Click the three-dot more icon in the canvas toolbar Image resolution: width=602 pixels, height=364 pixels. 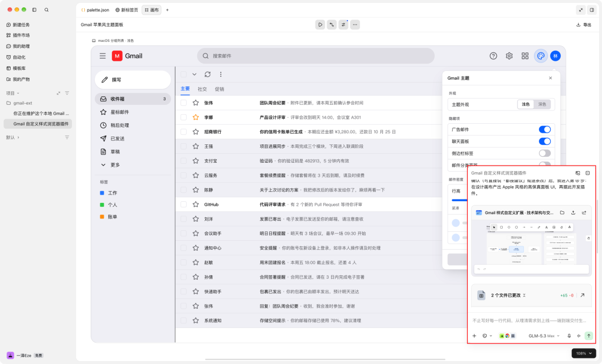pyautogui.click(x=355, y=25)
